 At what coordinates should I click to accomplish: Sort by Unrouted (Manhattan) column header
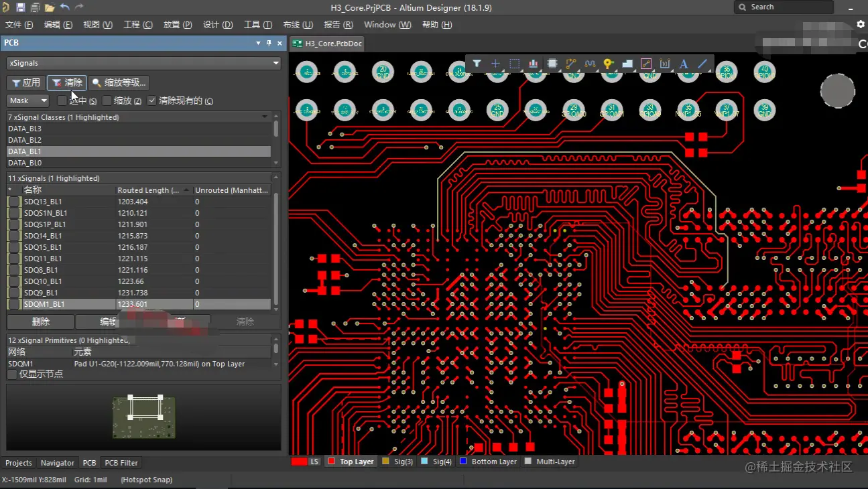click(232, 190)
